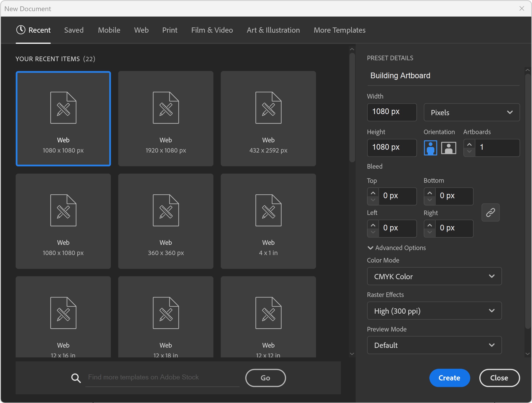Viewport: 532px width, 403px height.
Task: Click the recent items scrollbar up arrow
Action: click(352, 49)
